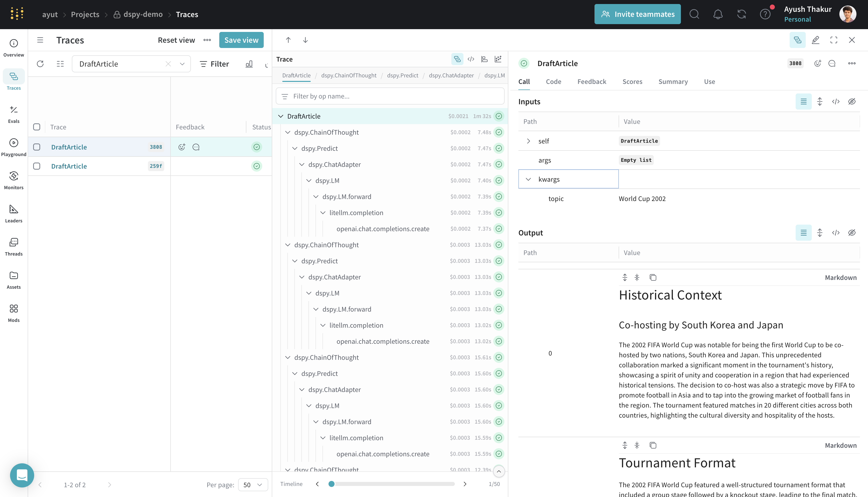Image resolution: width=868 pixels, height=497 pixels.
Task: Open the Per page 50 dropdown
Action: [253, 485]
